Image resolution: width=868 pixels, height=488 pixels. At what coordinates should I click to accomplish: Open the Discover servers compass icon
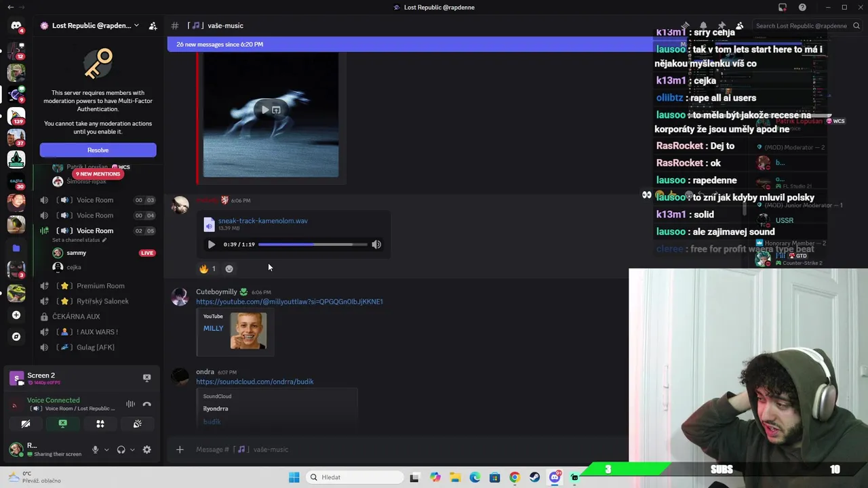[x=16, y=337]
